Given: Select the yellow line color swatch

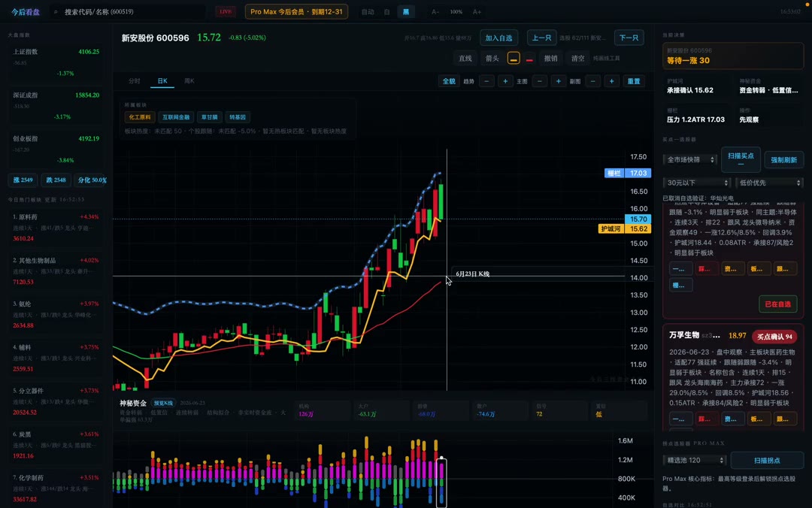Looking at the screenshot, I should pyautogui.click(x=514, y=59).
